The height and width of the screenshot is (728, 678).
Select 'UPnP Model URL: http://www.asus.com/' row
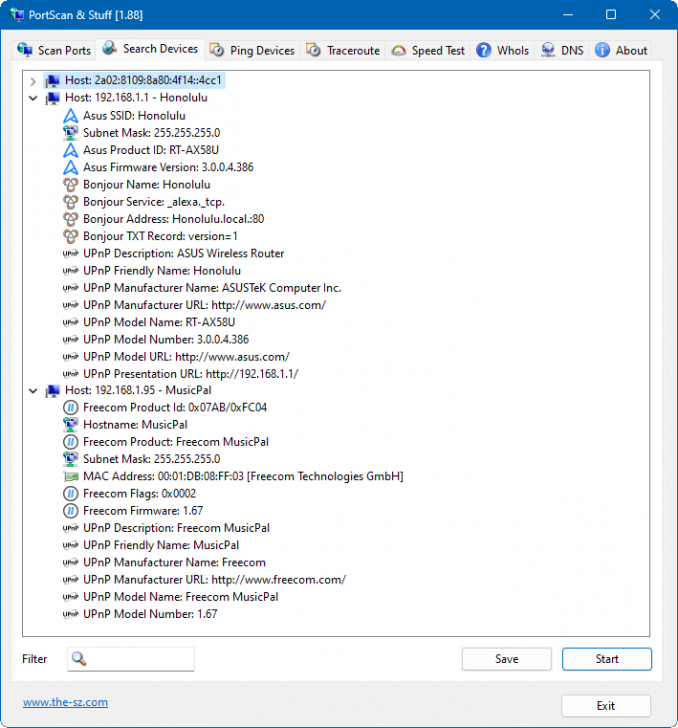(x=186, y=357)
